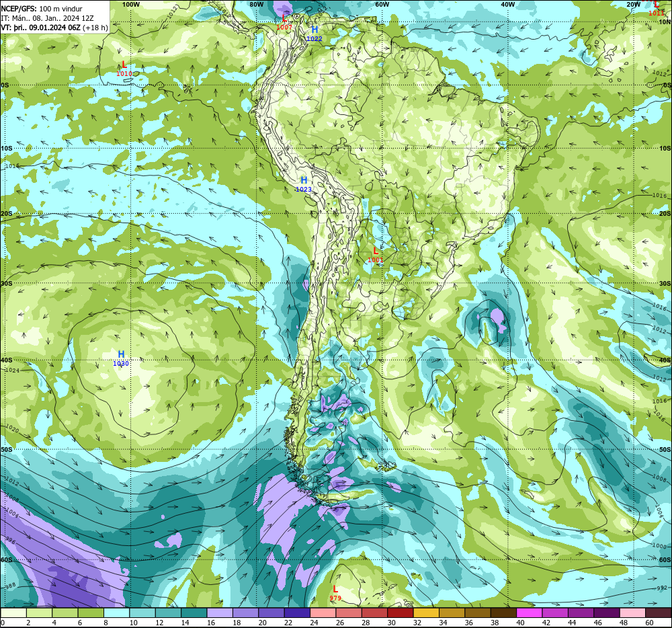Click the legend value 24

tap(314, 623)
